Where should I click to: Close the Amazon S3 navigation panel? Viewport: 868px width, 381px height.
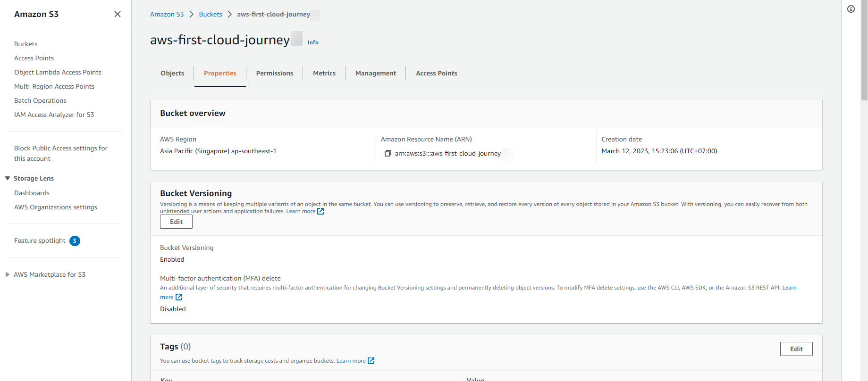pos(118,14)
